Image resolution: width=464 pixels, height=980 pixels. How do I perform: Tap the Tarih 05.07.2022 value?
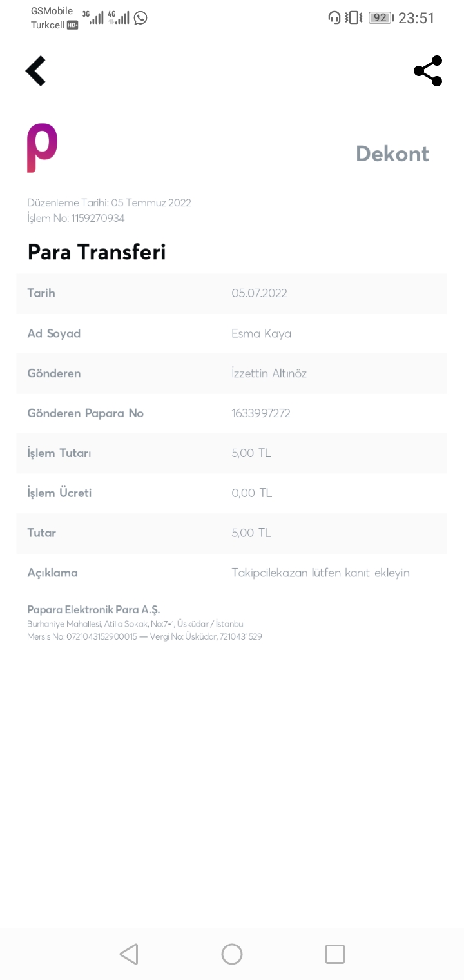[x=260, y=293]
